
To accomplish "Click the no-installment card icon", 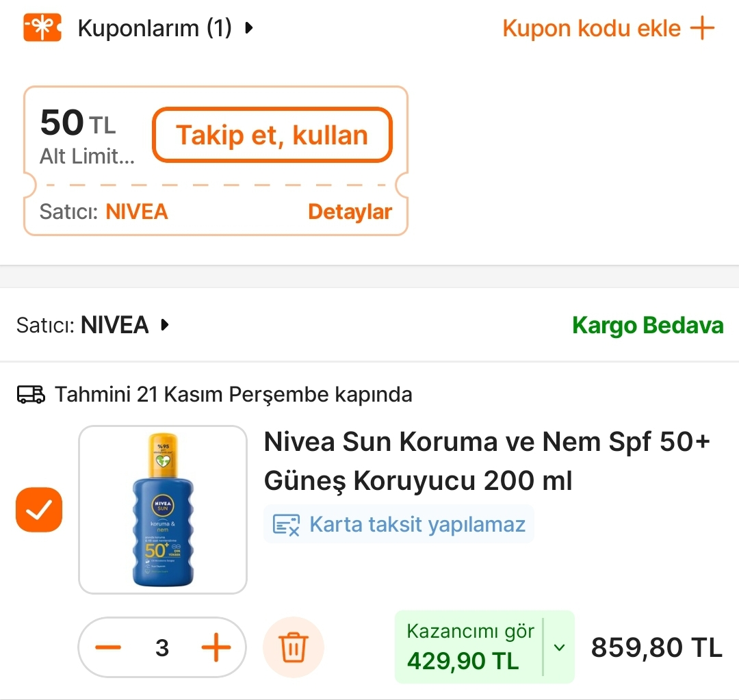I will (x=286, y=525).
